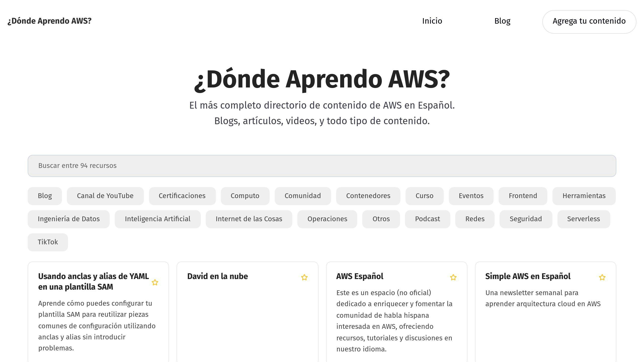Click the 'Este es un espacio (no oficial)' text
The width and height of the screenshot is (644, 362).
(x=394, y=321)
